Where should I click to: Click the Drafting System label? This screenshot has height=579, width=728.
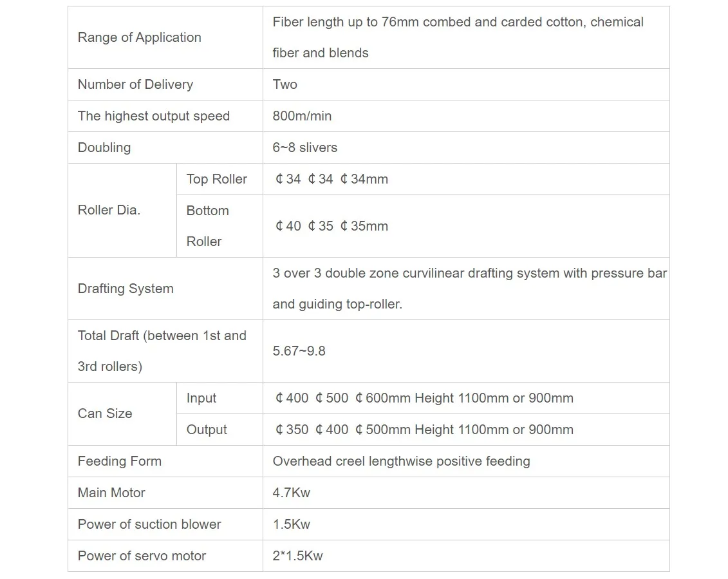pyautogui.click(x=126, y=289)
